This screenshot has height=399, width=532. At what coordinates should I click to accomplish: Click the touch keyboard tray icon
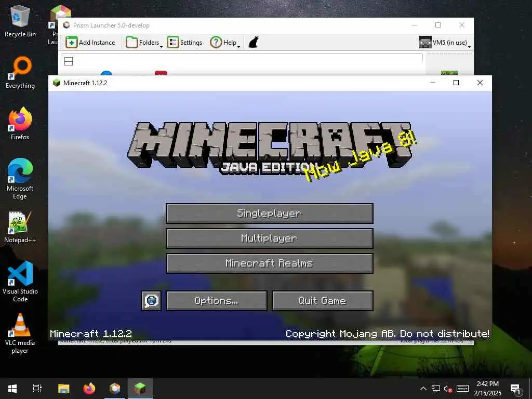pyautogui.click(x=462, y=389)
